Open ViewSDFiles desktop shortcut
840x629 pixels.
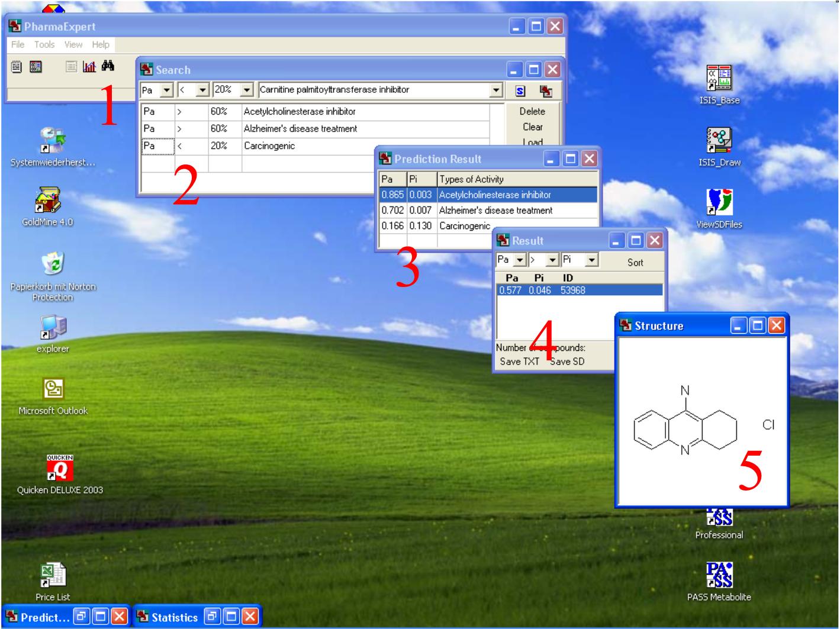coord(719,209)
